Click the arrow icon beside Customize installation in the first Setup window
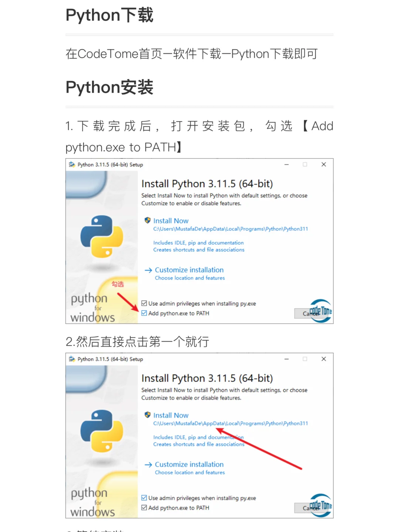The width and height of the screenshot is (399, 532). [148, 270]
